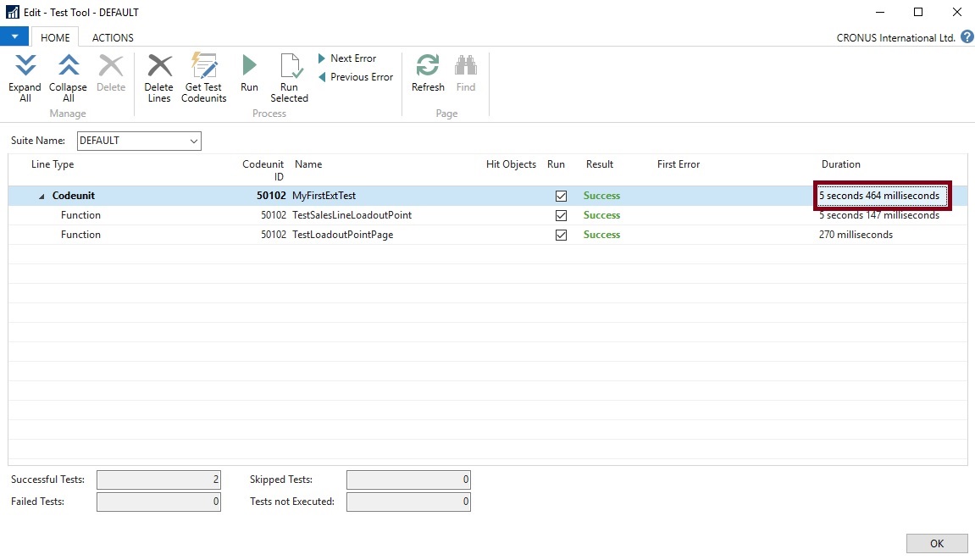Click the Delete Lines icon
This screenshot has width=975, height=560.
click(158, 66)
